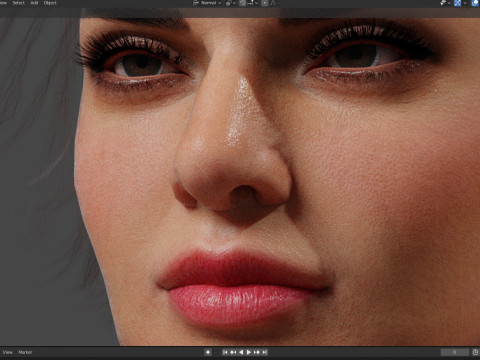Jump to timeline end frame
Viewport: 480px width, 360px height.
point(265,352)
